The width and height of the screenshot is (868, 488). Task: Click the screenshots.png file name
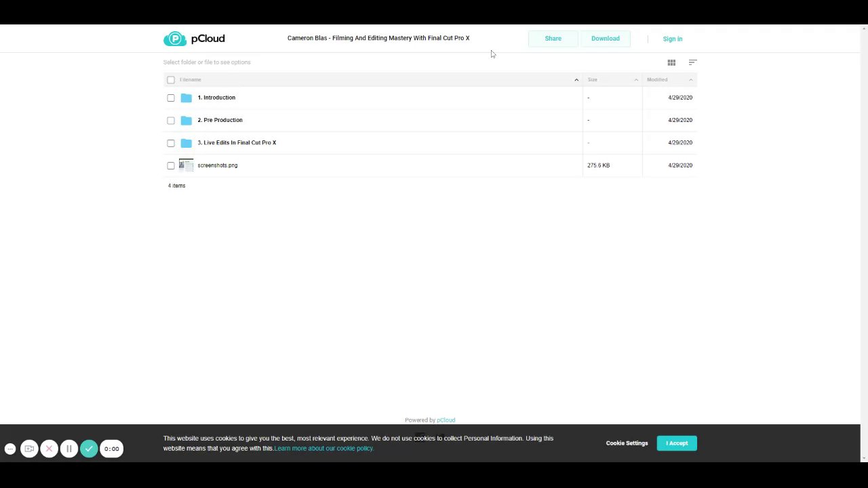(218, 165)
